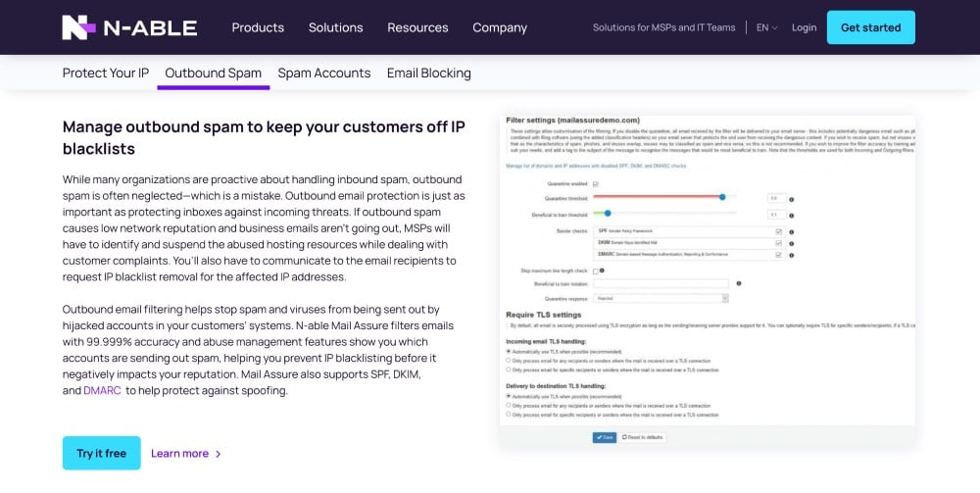Click the Beneficial to train threshold slider handle
The height and width of the screenshot is (493, 980).
tap(608, 214)
